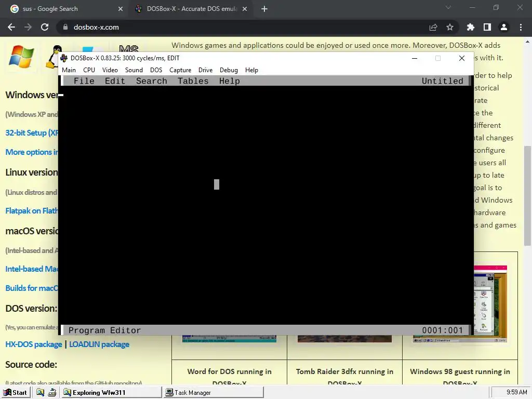Viewport: 532px width, 399px height.
Task: Switch to the DOSBox-X browser tab
Action: pyautogui.click(x=192, y=9)
